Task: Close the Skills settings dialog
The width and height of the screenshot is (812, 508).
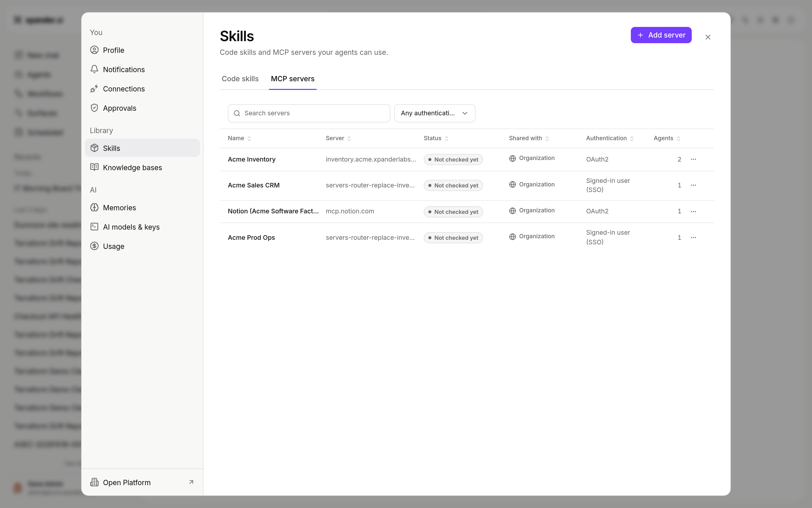Action: pyautogui.click(x=708, y=37)
